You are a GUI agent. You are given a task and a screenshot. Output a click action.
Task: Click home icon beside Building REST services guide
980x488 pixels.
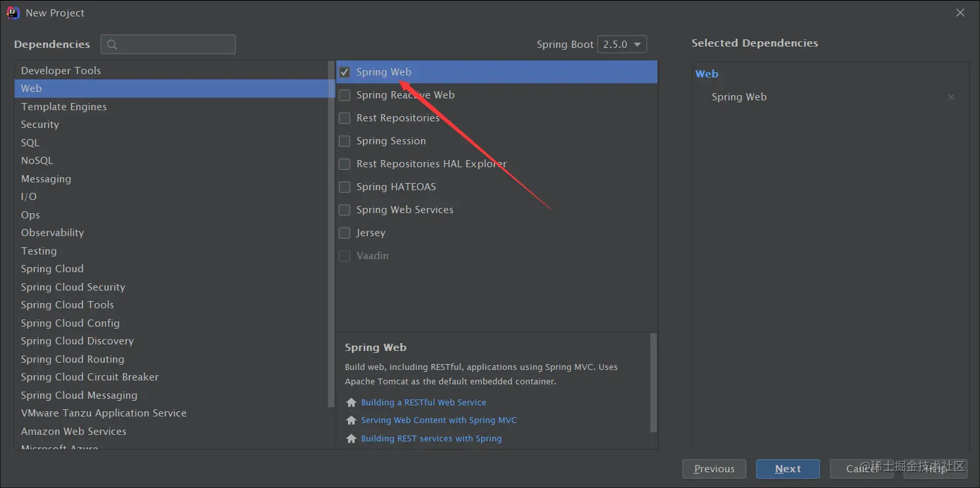[351, 438]
